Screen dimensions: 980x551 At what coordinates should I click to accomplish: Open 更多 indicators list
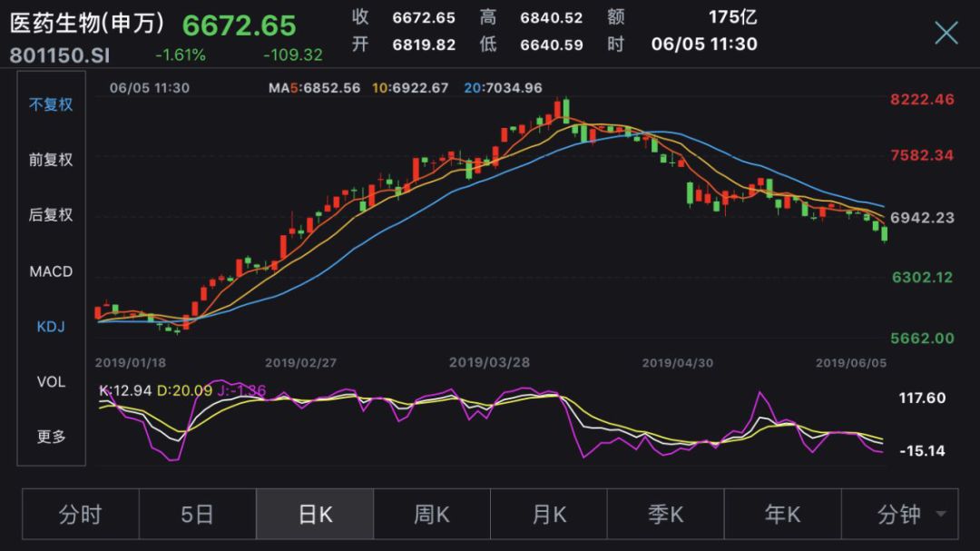[51, 437]
